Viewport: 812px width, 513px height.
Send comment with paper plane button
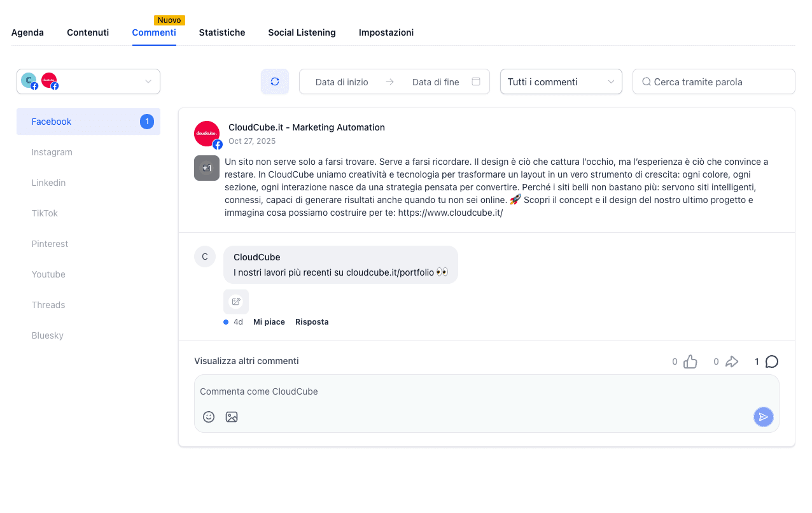point(764,417)
